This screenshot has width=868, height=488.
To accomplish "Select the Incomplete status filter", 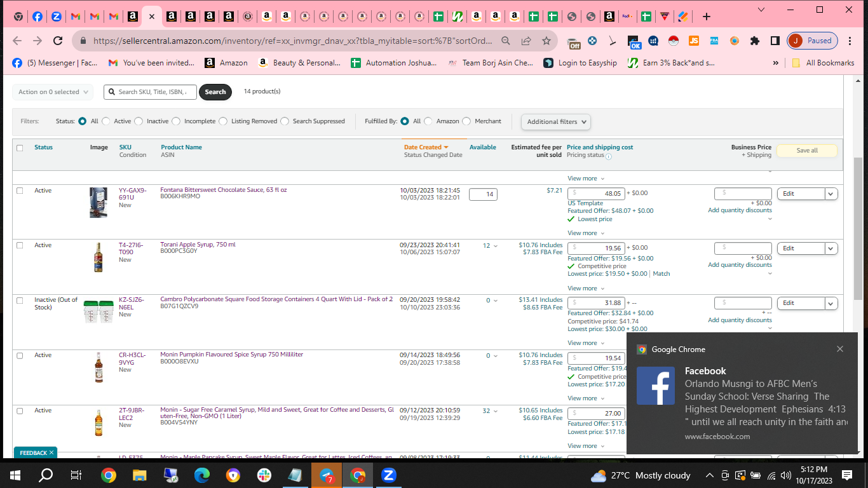I will tap(175, 121).
